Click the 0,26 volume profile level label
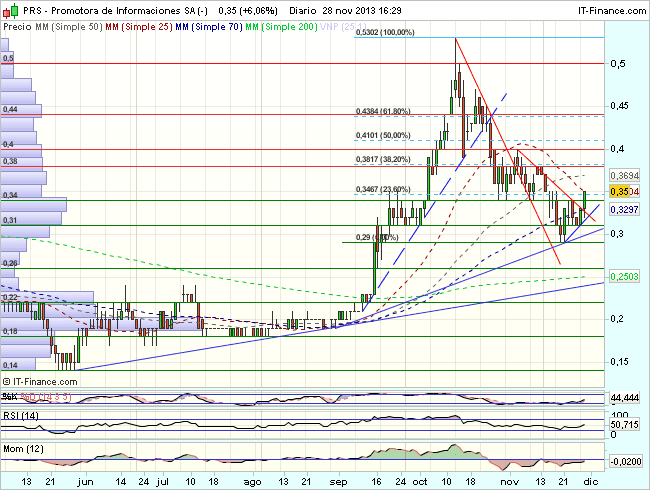Viewport: 650px width, 490px height. tap(10, 263)
